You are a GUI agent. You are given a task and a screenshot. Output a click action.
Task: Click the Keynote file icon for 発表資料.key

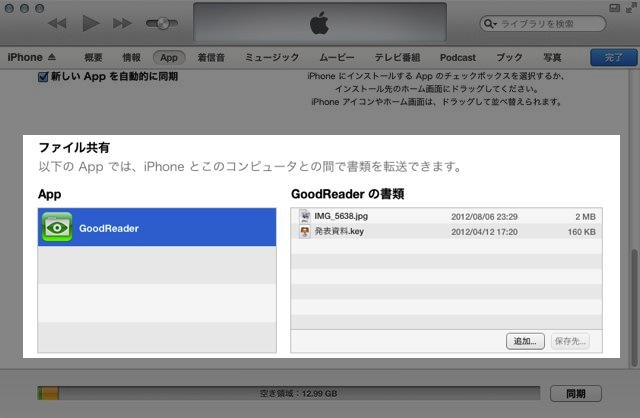(304, 231)
